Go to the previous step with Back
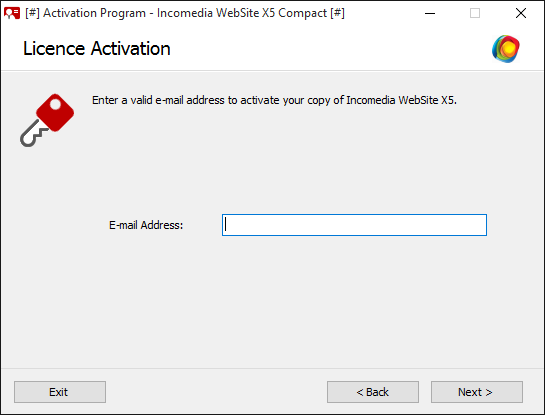The height and width of the screenshot is (415, 545). 373,392
